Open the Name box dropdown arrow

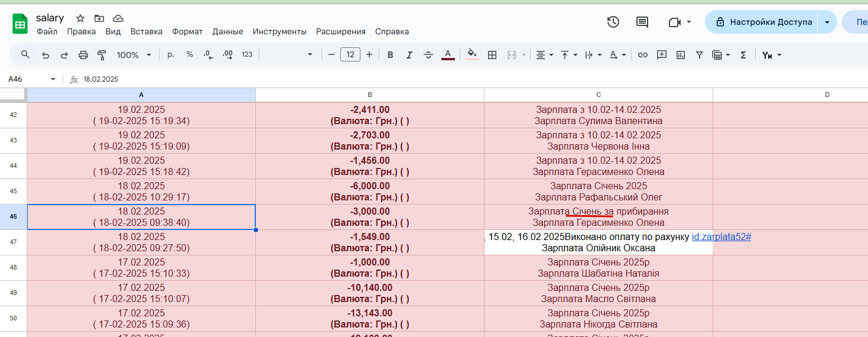[x=53, y=79]
